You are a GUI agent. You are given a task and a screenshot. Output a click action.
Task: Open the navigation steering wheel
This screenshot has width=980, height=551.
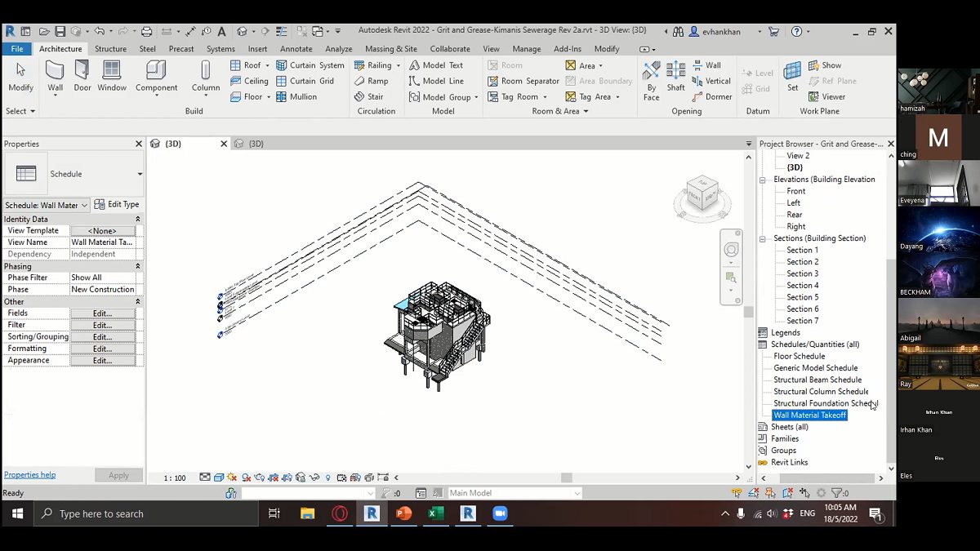[x=732, y=250]
